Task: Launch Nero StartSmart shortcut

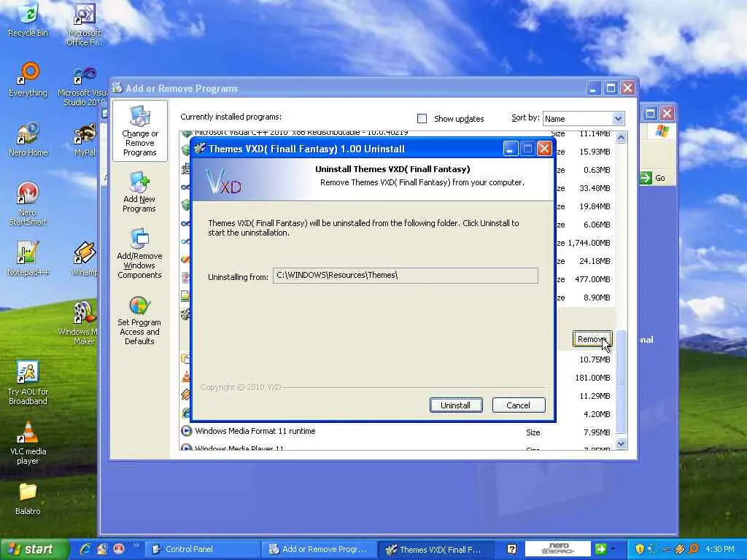Action: (x=28, y=204)
